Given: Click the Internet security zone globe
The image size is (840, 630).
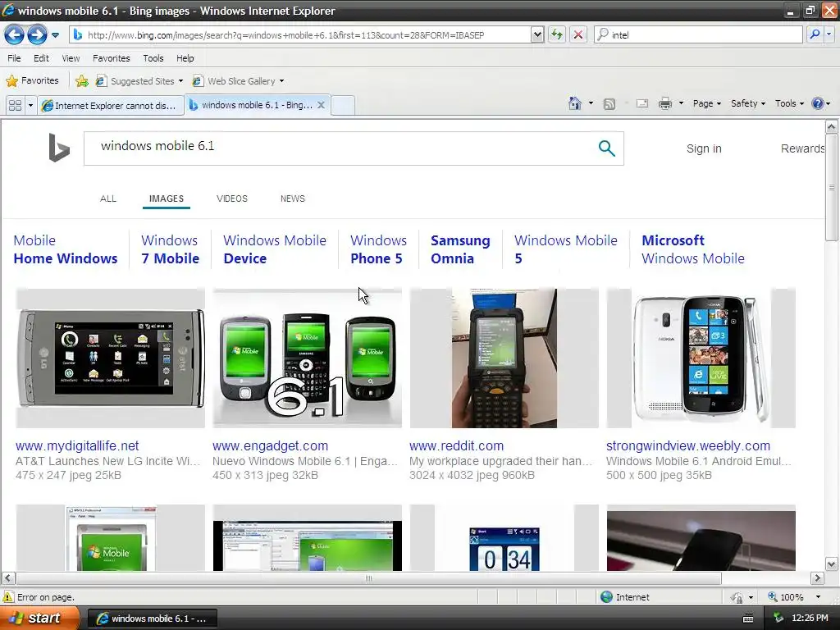Looking at the screenshot, I should point(606,597).
